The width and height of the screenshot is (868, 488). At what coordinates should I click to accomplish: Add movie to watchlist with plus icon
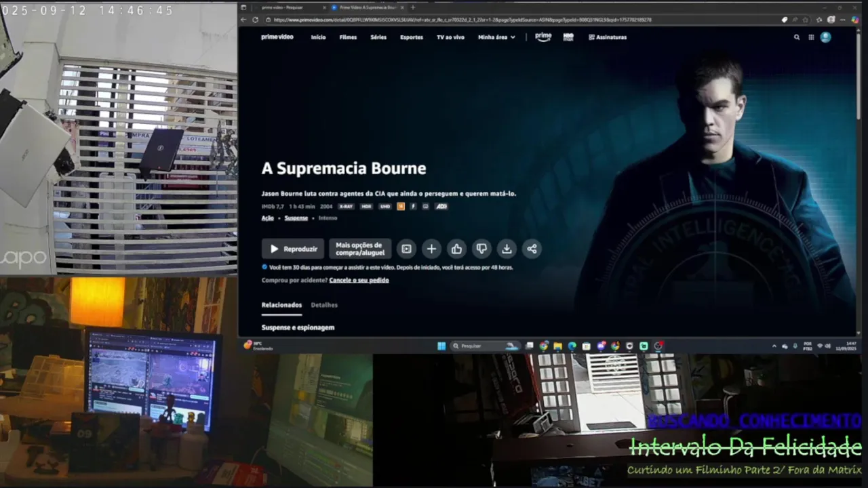(431, 249)
